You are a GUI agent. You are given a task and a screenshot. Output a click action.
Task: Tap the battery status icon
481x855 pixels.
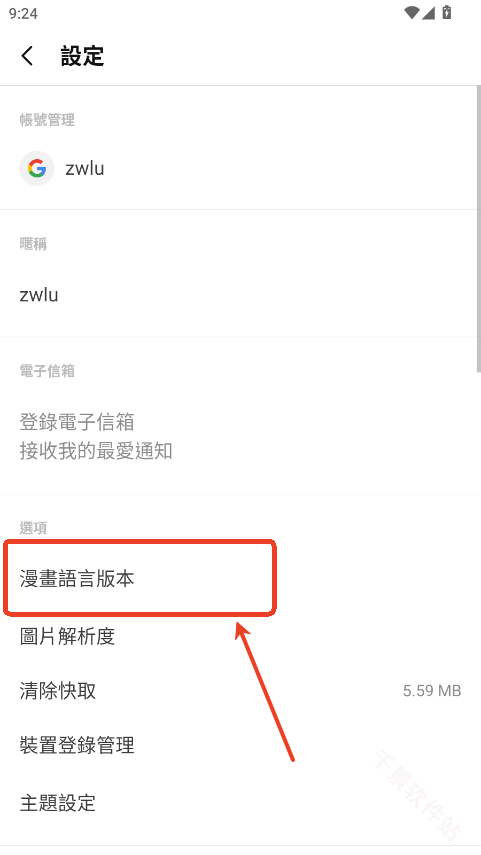point(447,12)
